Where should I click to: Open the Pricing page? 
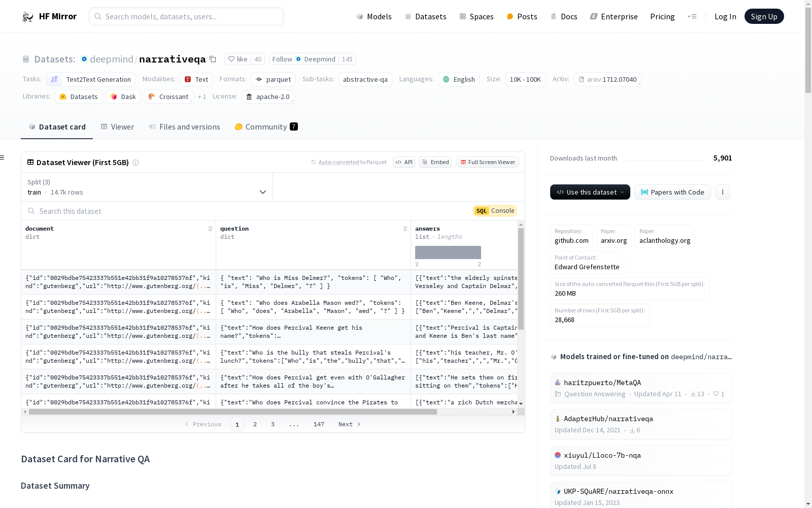(662, 17)
